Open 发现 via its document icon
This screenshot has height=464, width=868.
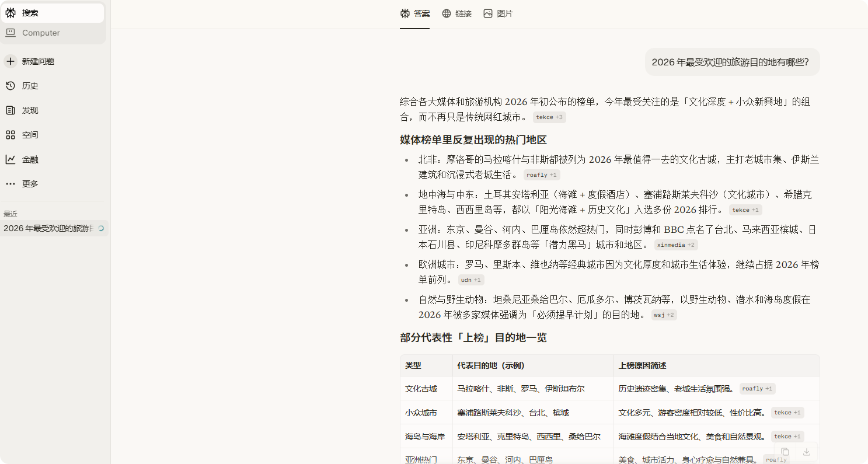point(11,110)
